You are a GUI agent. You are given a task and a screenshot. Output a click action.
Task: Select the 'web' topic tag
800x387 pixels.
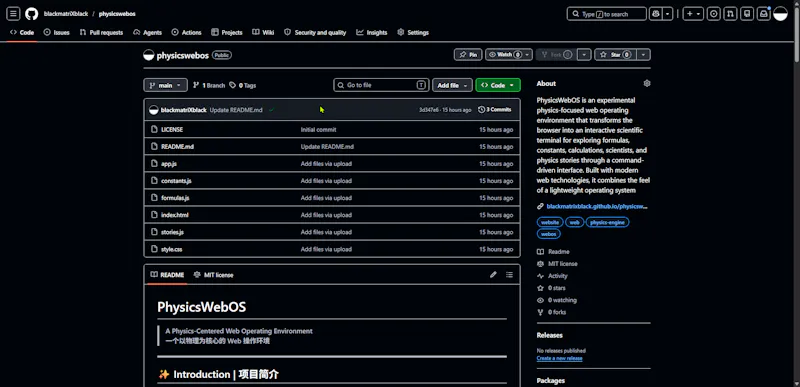574,222
